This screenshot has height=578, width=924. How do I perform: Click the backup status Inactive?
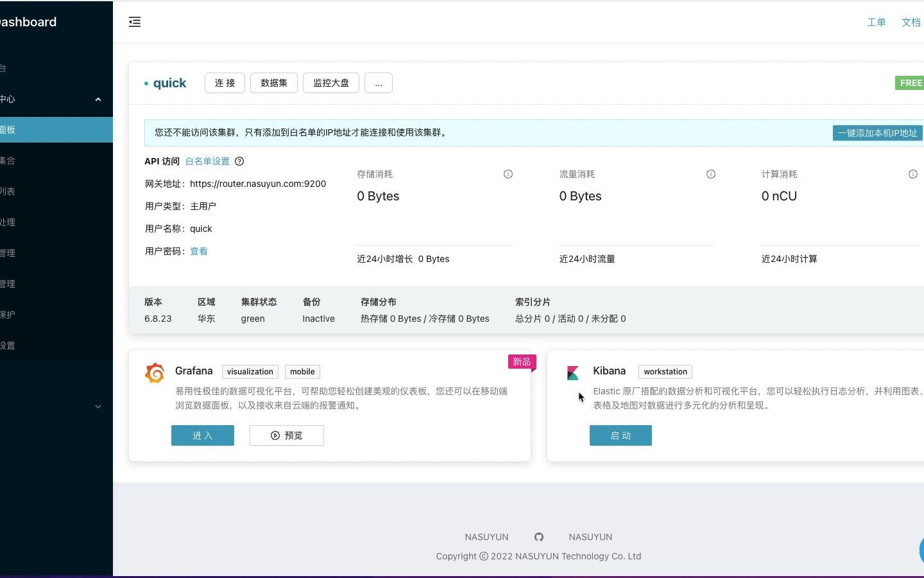coord(319,319)
